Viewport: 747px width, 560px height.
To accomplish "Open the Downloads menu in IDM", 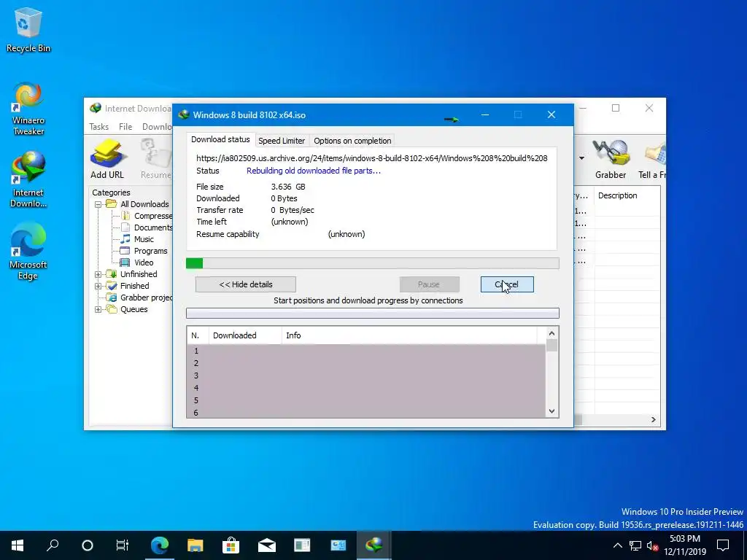I will (x=158, y=127).
